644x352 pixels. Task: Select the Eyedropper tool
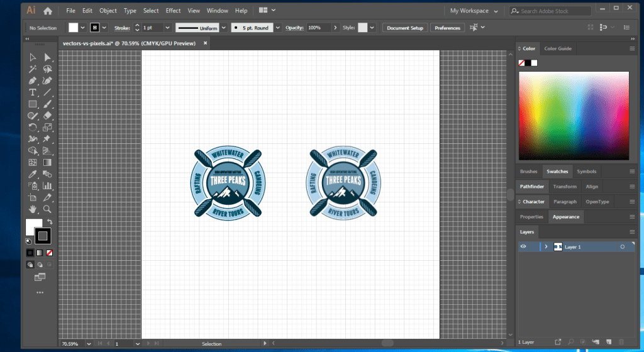33,173
